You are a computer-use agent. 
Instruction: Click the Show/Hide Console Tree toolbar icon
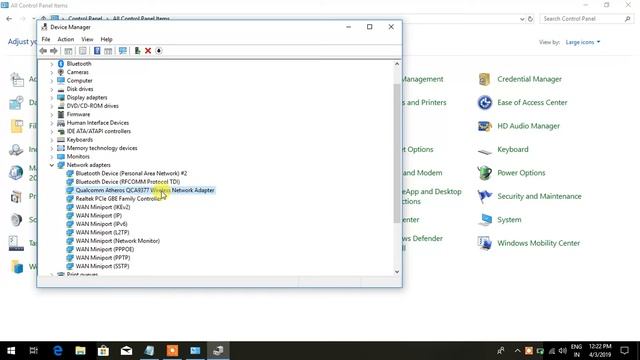[x=68, y=51]
